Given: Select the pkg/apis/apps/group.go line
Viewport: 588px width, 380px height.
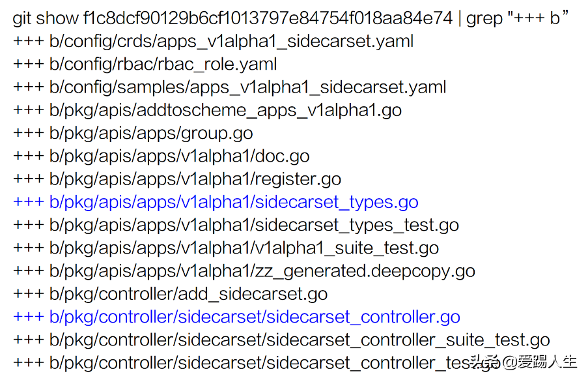Looking at the screenshot, I should 133,133.
